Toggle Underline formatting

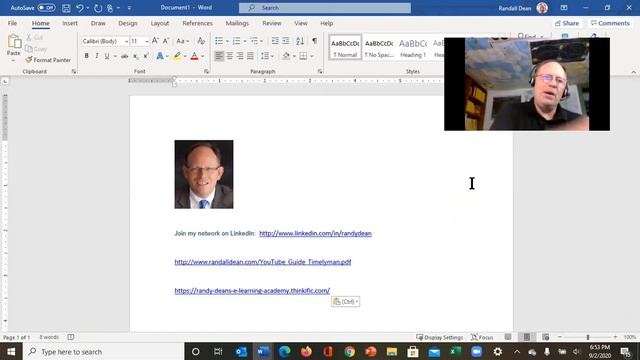point(107,56)
